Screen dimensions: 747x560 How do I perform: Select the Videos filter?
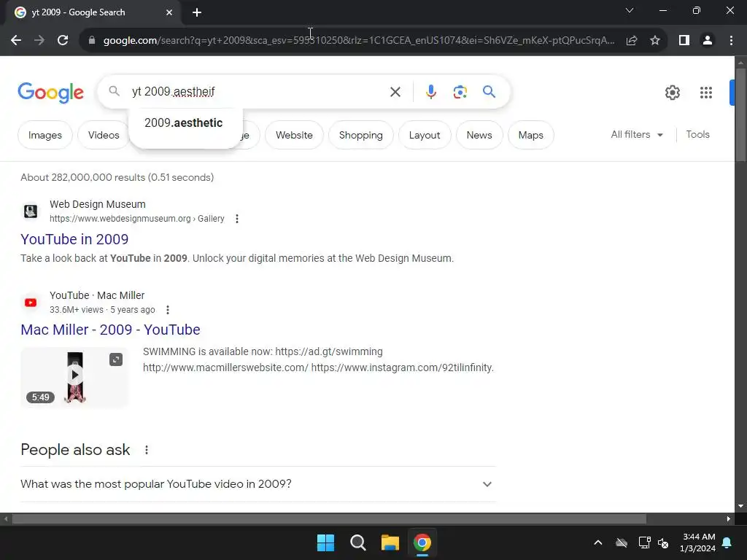pyautogui.click(x=104, y=135)
